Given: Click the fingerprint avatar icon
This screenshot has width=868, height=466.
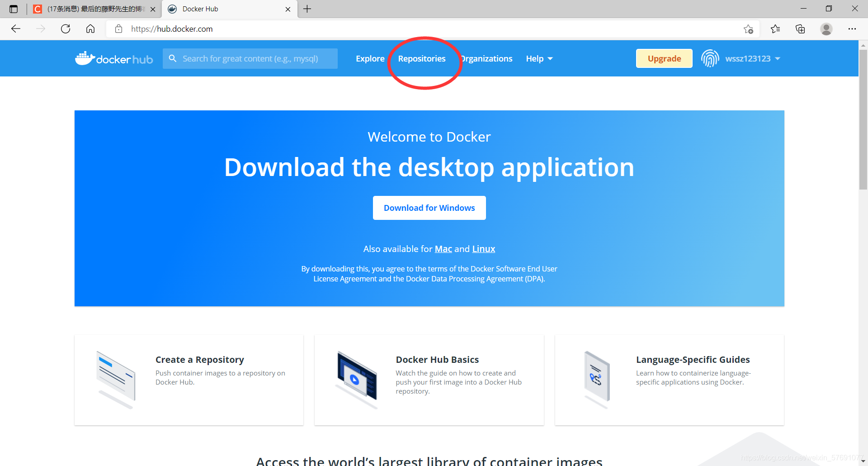Looking at the screenshot, I should [710, 58].
